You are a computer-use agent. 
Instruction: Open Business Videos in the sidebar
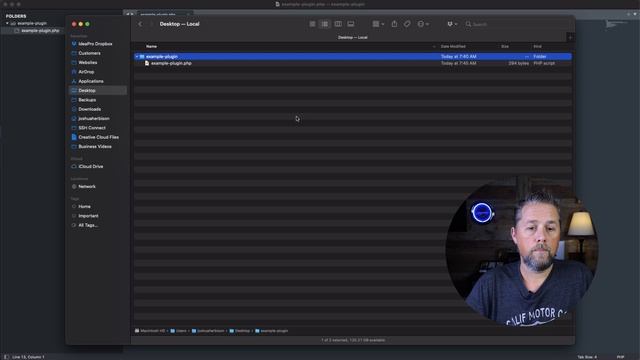click(95, 147)
